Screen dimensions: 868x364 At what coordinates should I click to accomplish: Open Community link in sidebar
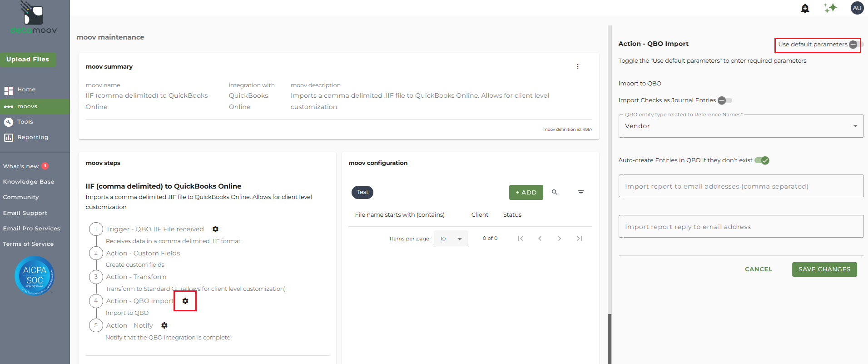[x=21, y=197]
